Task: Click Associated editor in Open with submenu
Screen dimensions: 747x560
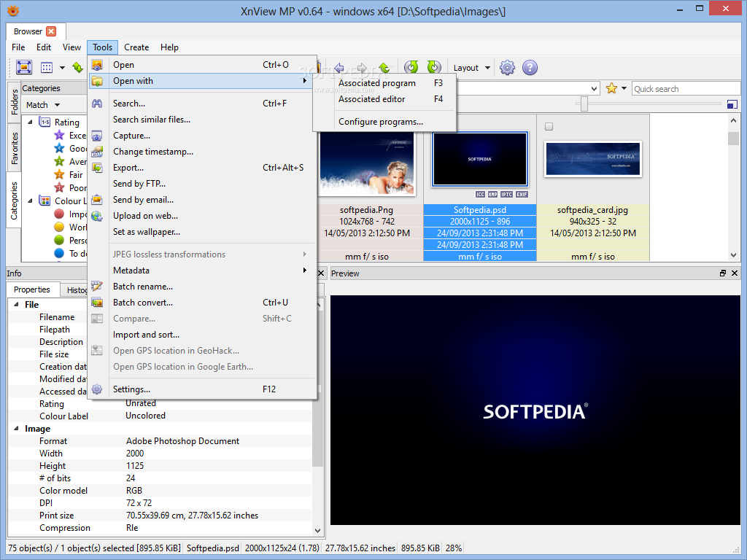Action: click(x=384, y=99)
